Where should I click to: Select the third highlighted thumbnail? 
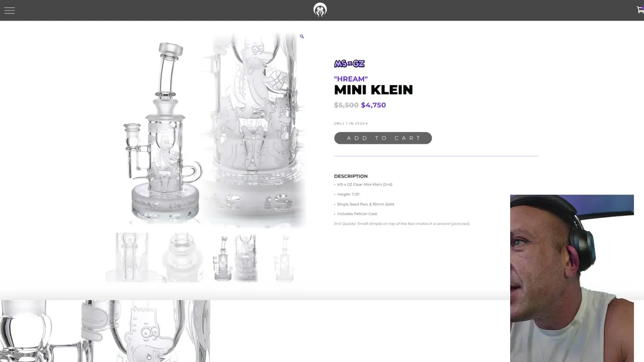[x=235, y=257]
